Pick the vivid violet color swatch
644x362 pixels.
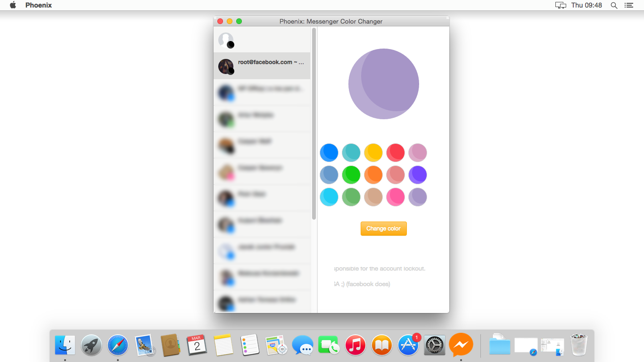(418, 175)
